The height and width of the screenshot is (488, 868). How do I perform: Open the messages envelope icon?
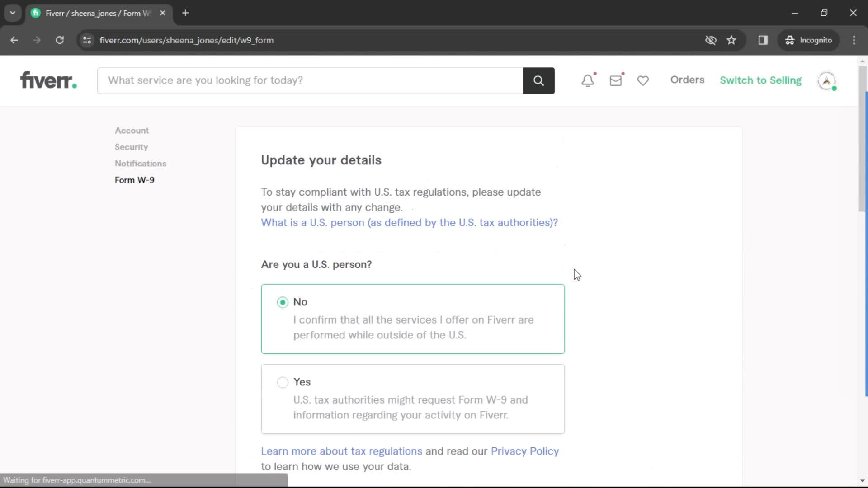pyautogui.click(x=616, y=80)
